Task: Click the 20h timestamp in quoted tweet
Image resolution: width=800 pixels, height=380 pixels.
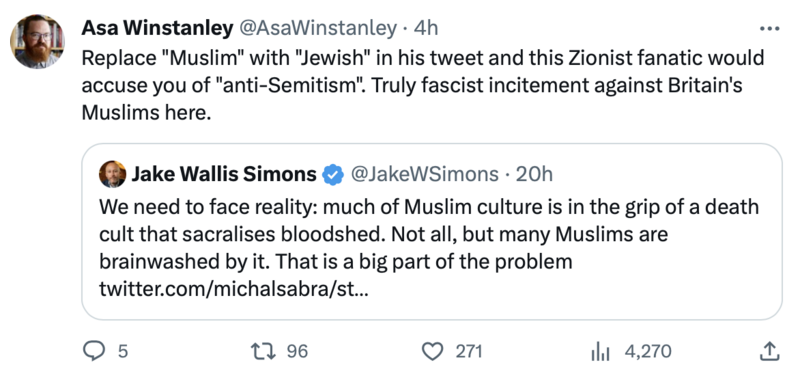Action: click(534, 174)
